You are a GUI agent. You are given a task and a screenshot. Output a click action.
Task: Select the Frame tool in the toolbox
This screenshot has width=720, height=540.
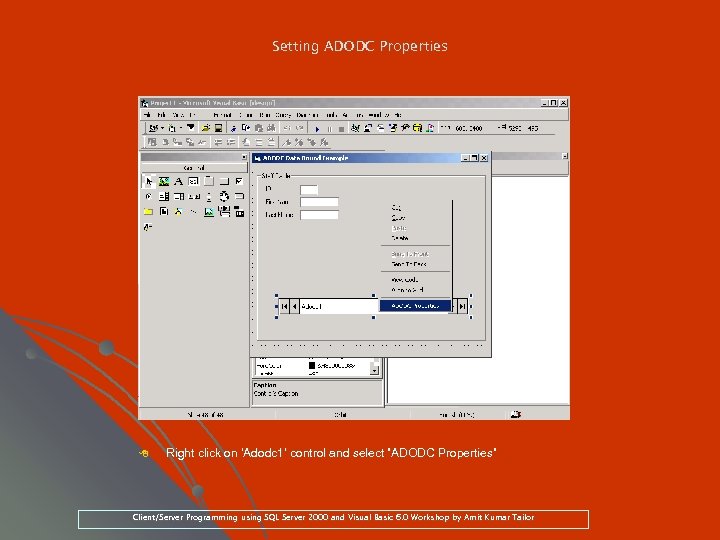point(209,181)
